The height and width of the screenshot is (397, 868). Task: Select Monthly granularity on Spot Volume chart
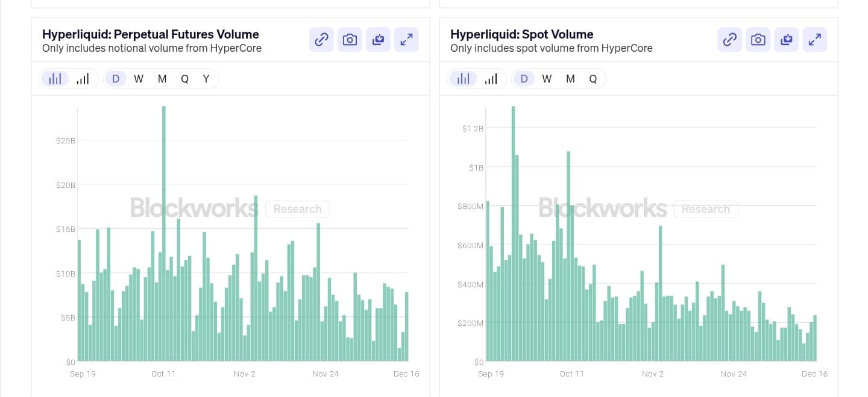[x=569, y=78]
